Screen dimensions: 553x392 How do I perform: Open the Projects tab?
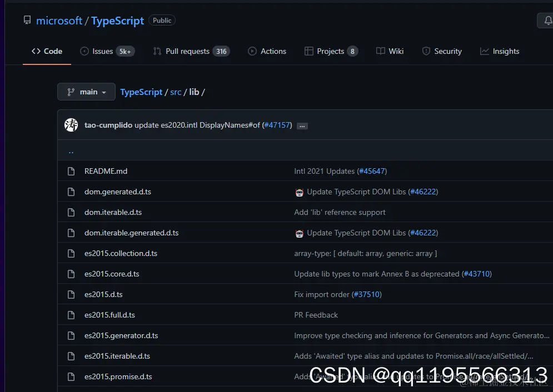coord(331,52)
